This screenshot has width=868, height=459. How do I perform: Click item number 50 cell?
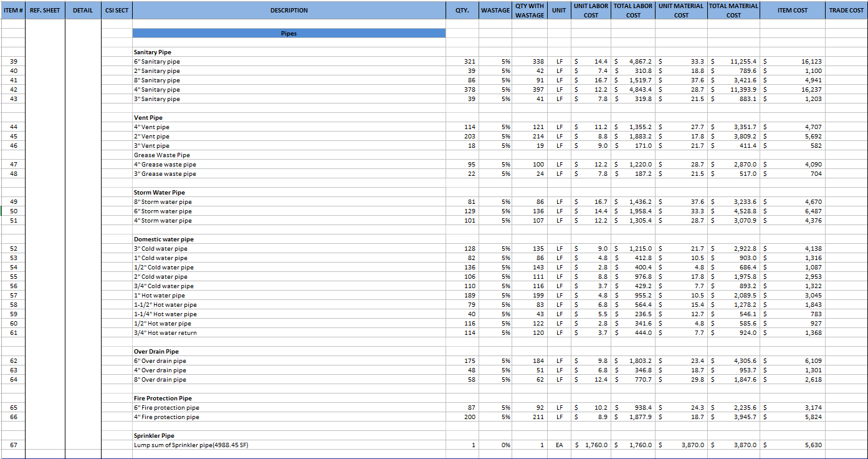coord(14,211)
